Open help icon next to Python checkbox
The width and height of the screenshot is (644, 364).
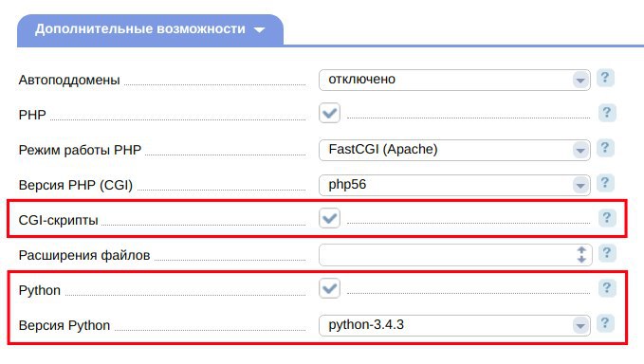[x=607, y=288]
